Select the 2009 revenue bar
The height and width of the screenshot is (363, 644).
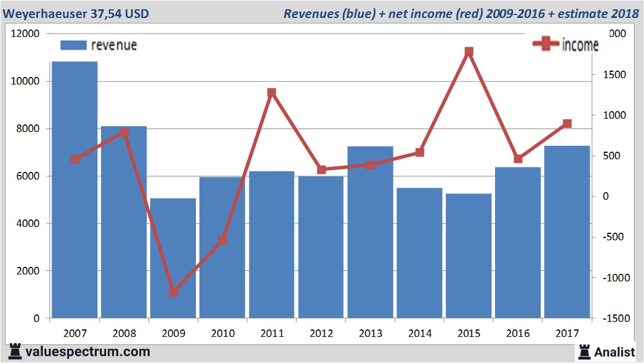click(x=173, y=258)
